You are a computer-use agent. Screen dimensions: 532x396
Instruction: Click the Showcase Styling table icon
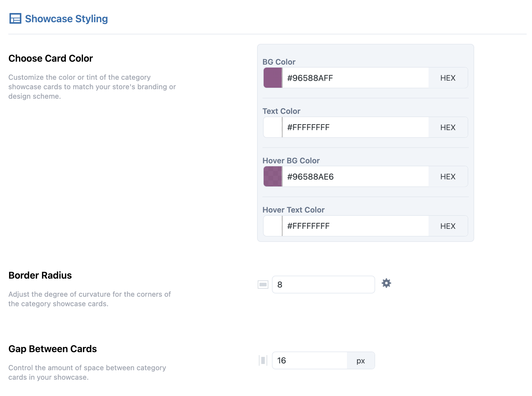[15, 19]
